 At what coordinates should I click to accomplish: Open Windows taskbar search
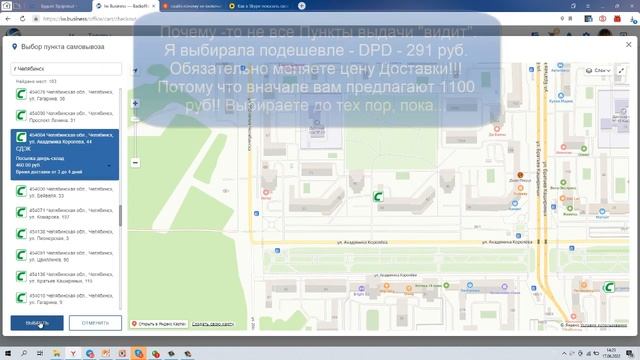point(24,353)
